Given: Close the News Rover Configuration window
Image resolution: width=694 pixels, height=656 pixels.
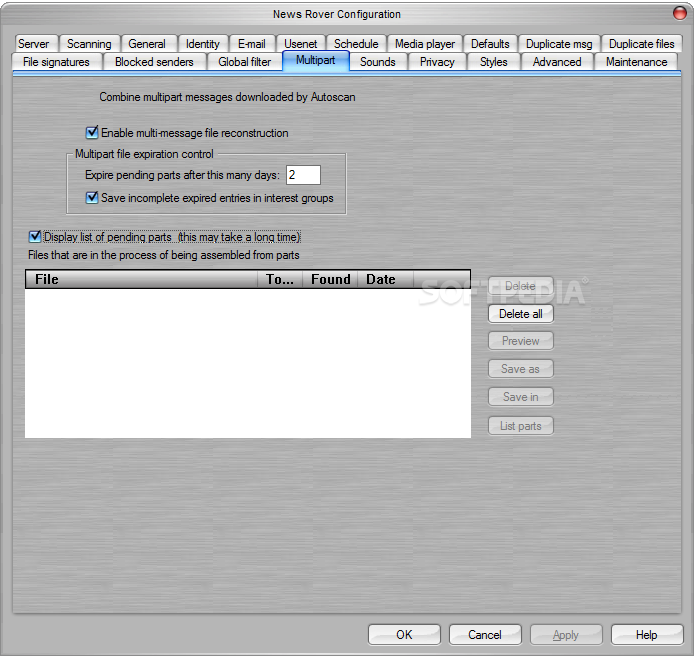Looking at the screenshot, I should (680, 13).
